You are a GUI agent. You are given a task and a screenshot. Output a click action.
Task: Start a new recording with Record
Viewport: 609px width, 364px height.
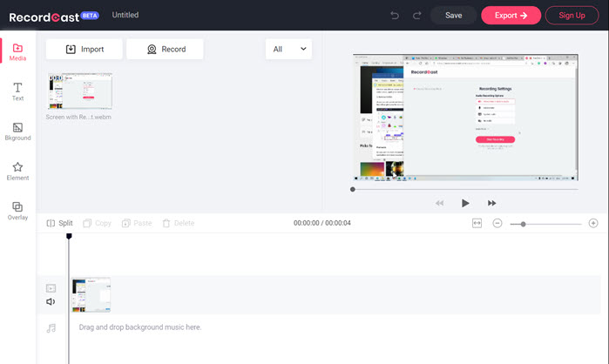165,49
